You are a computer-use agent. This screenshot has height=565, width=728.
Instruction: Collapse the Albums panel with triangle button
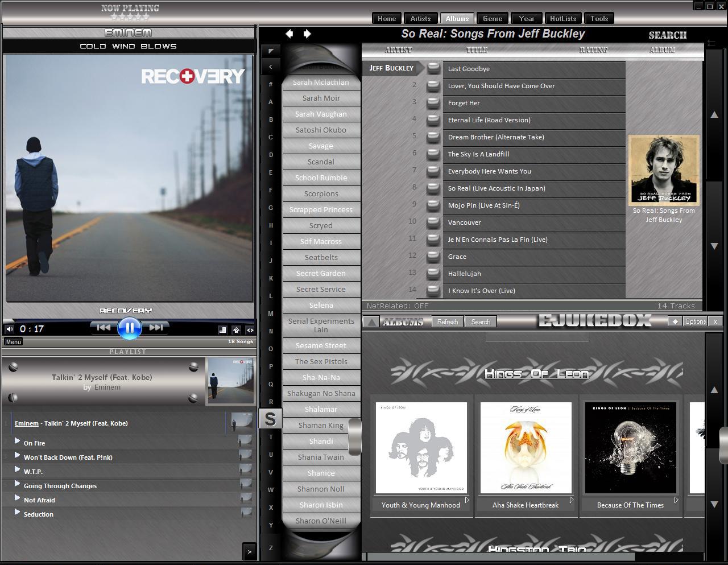(371, 322)
